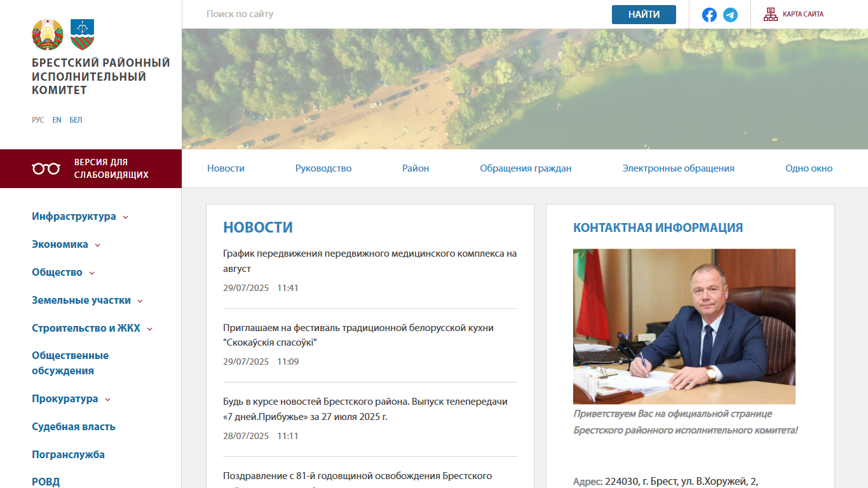Click БРЕСТСКИЙ РАЙОННЫЙ ИСПОЛНИТЕЛЬНЫЙ КОМИТЕТ site title
Screen dimensions: 868x488
tap(101, 77)
